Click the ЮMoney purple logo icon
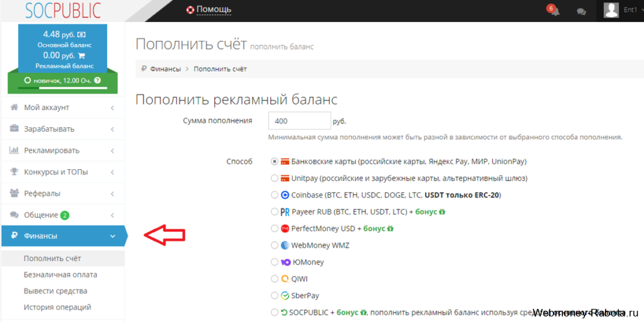 coord(286,262)
